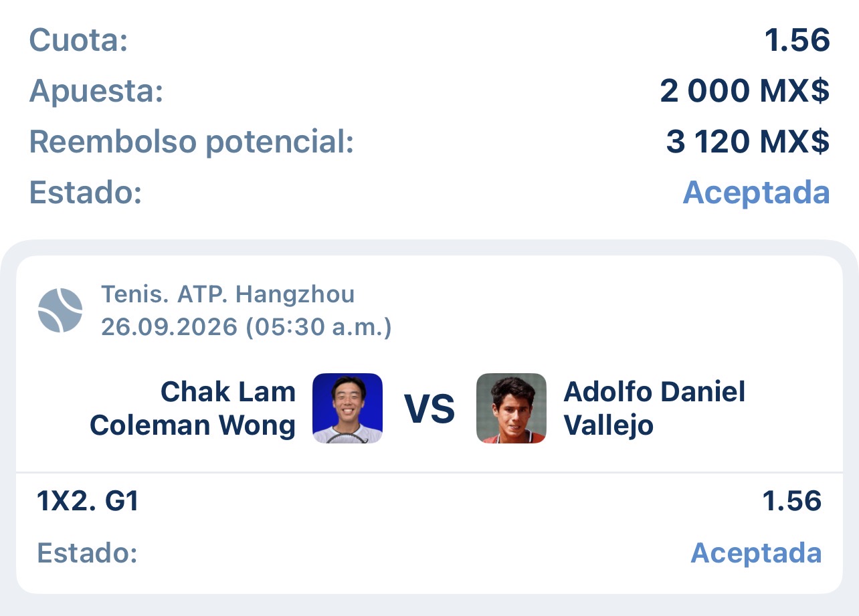Click the Reembolso potencial label
Image resolution: width=859 pixels, height=616 pixels.
click(191, 142)
